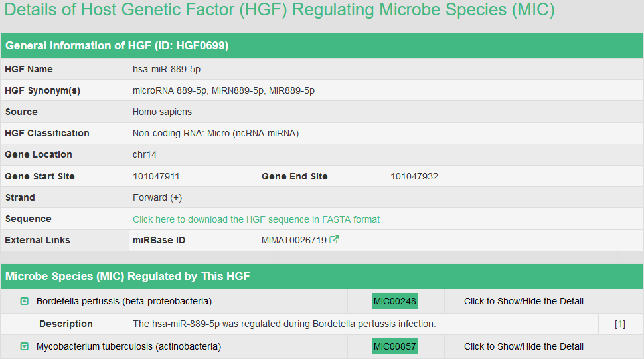Select the Bordetella pertussis species name
Image resolution: width=644 pixels, height=359 pixels.
124,301
